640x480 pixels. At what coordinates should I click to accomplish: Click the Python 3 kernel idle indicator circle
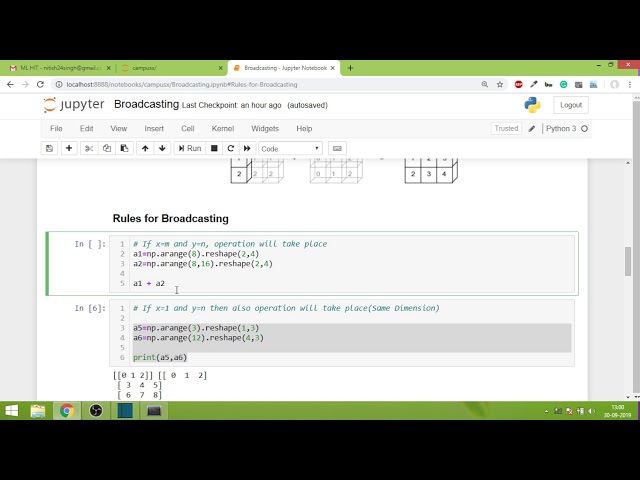(x=584, y=129)
